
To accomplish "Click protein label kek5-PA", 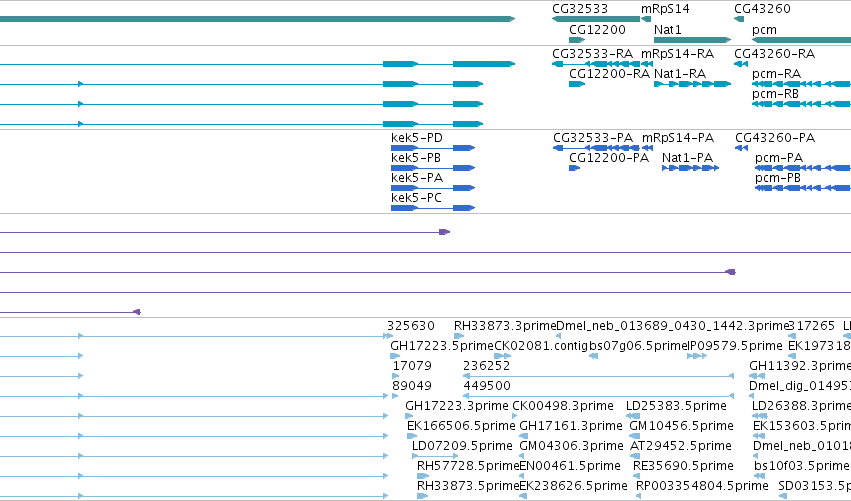I will pyautogui.click(x=417, y=178).
